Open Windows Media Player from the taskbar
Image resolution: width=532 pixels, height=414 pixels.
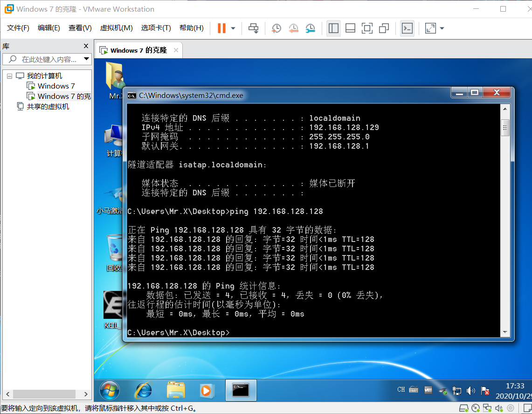tap(206, 390)
